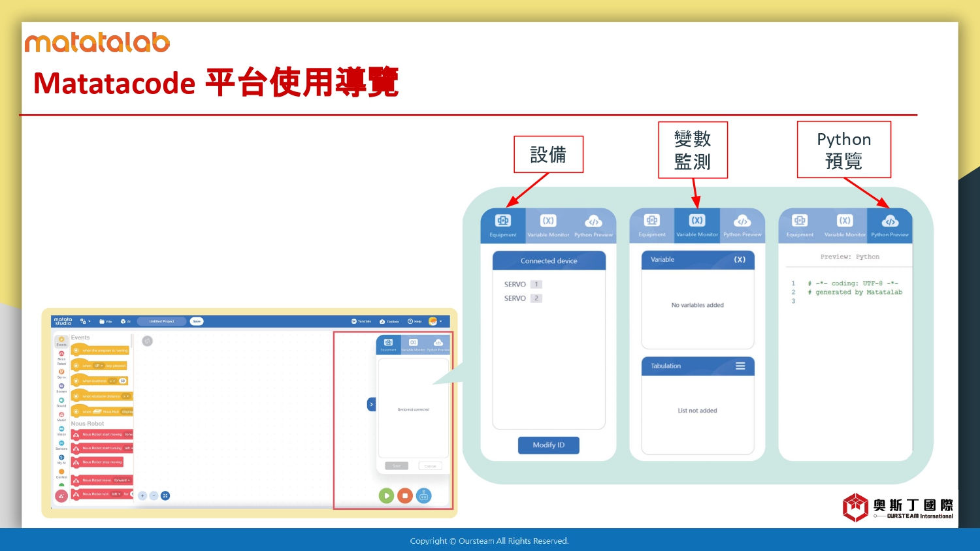Open Tutorials in the studio top bar
This screenshot has height=551, width=980.
[x=361, y=321]
